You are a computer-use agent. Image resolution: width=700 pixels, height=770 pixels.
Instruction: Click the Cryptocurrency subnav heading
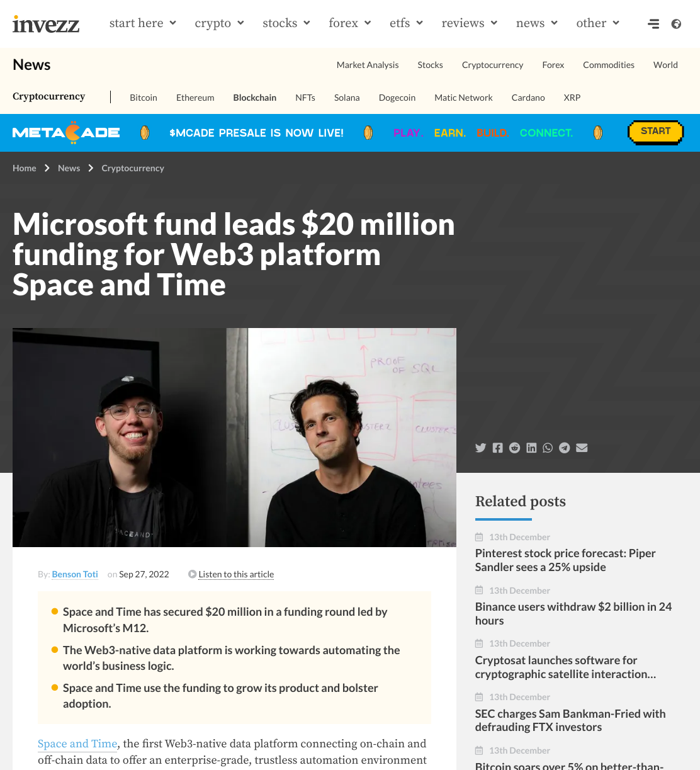click(49, 96)
